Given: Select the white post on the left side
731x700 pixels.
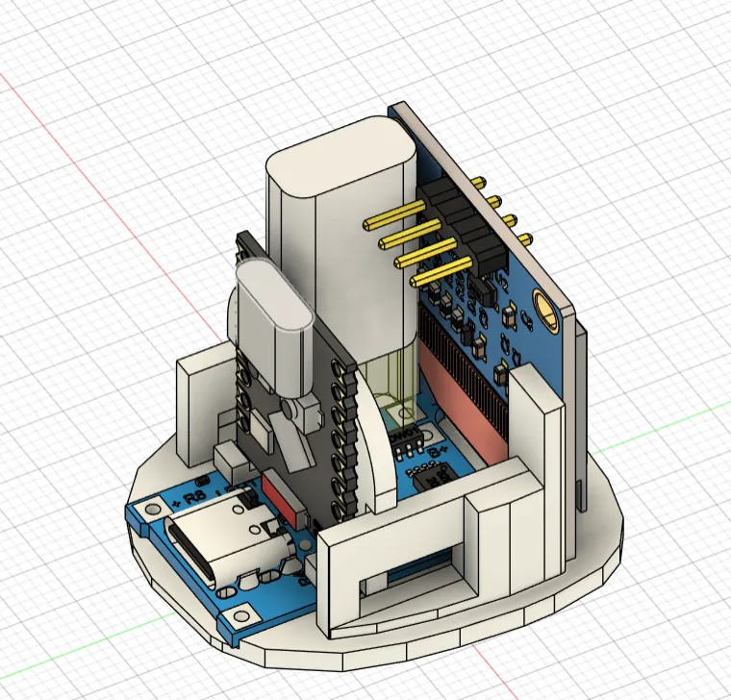Looking at the screenshot, I should (199, 402).
